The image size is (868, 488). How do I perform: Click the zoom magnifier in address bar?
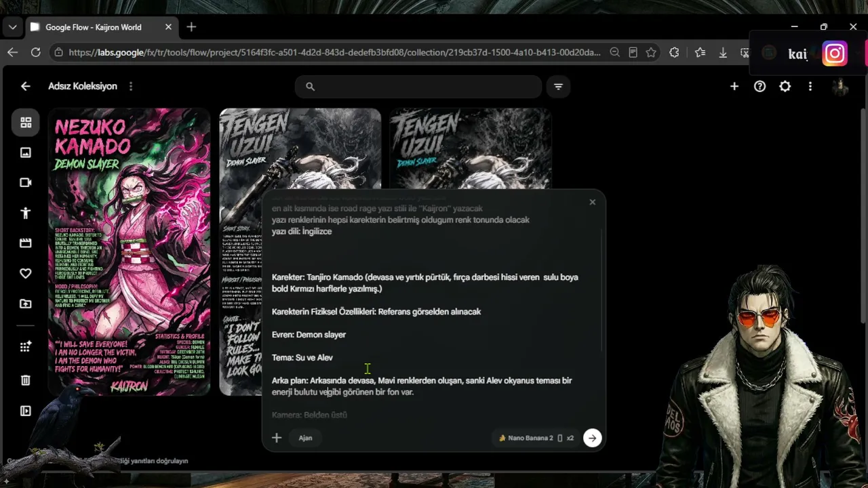614,52
